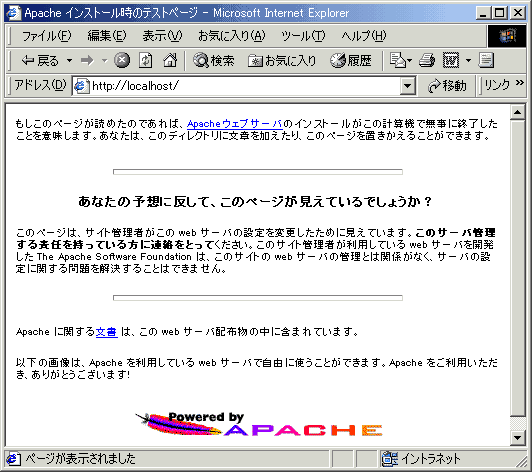The width and height of the screenshot is (532, 472).
Task: Open the Mail toolbar dropdown icon
Action: [x=400, y=61]
